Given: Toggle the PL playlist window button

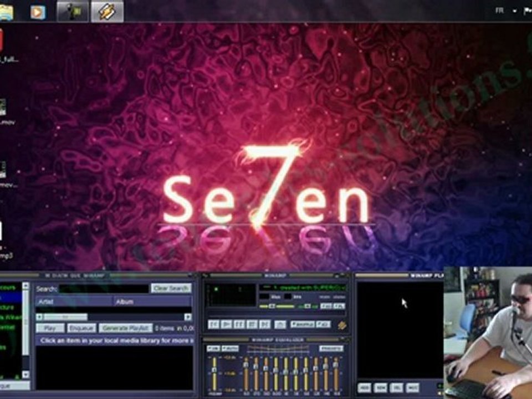Looking at the screenshot, I should point(339,306).
